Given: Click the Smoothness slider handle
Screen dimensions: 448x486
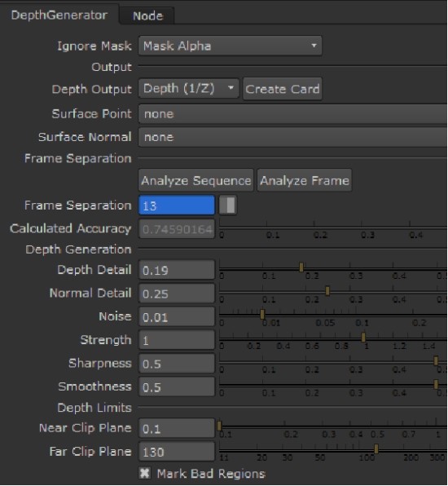Looking at the screenshot, I should [436, 384].
